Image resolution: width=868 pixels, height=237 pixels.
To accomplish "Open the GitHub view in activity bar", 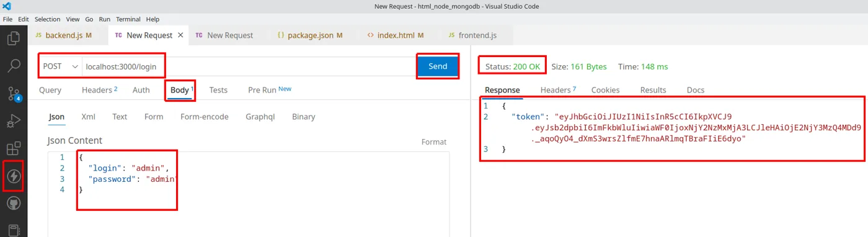I will tap(14, 202).
